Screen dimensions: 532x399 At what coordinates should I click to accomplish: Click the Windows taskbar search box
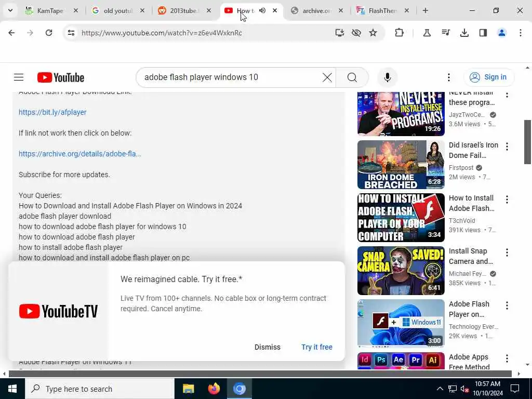pos(99,389)
